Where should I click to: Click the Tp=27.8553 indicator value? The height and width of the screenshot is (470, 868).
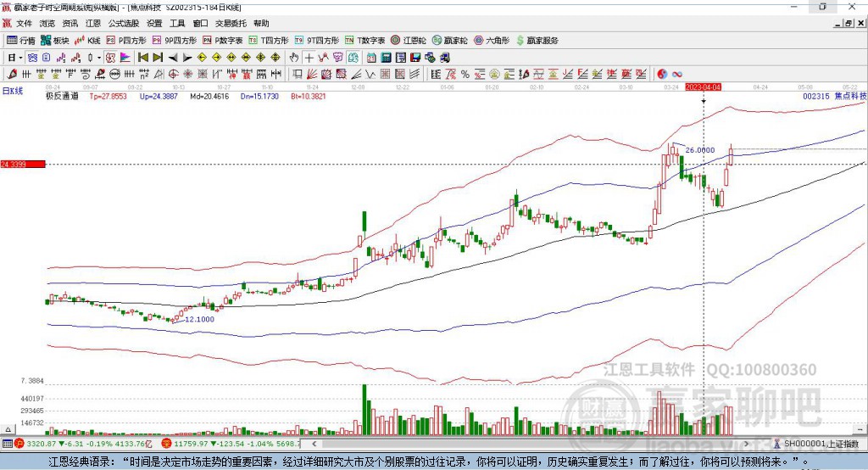(x=108, y=96)
